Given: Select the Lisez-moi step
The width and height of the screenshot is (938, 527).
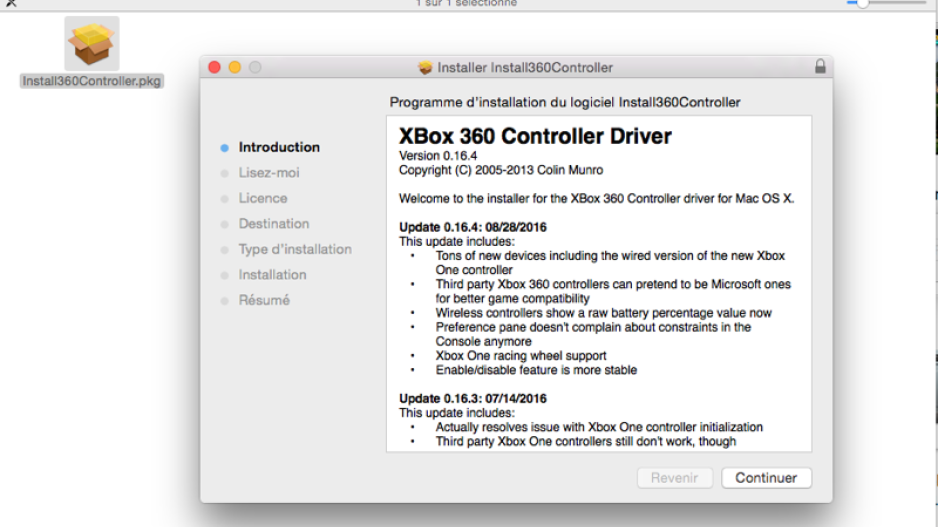Looking at the screenshot, I should (269, 173).
